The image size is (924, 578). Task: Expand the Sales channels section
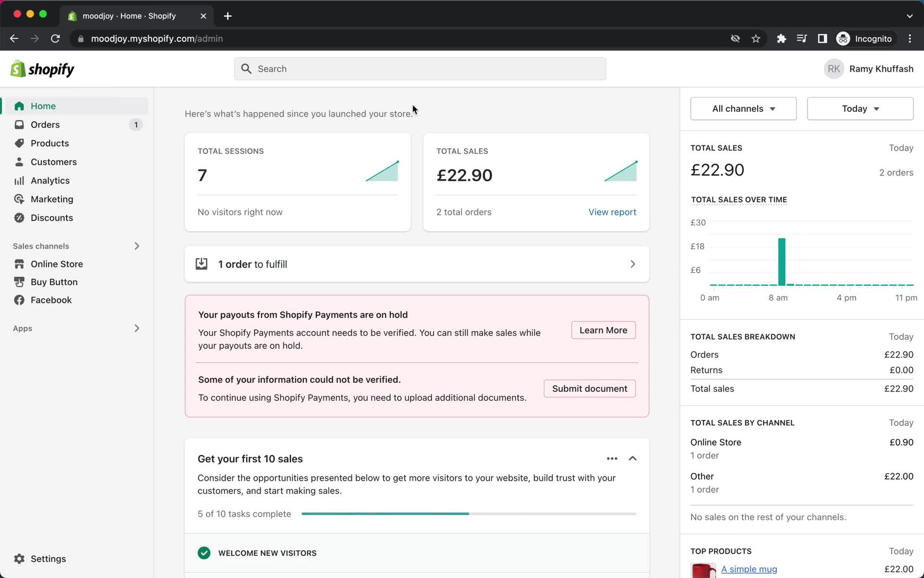tap(137, 246)
